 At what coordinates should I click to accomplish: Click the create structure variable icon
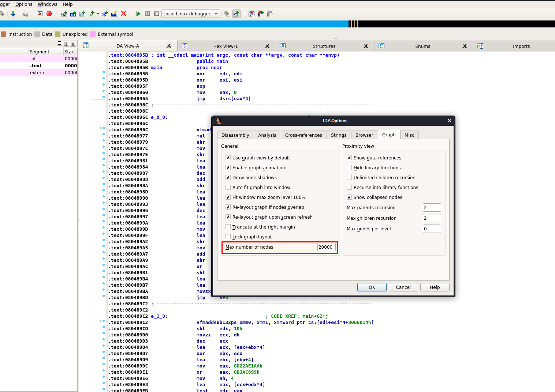(92, 14)
